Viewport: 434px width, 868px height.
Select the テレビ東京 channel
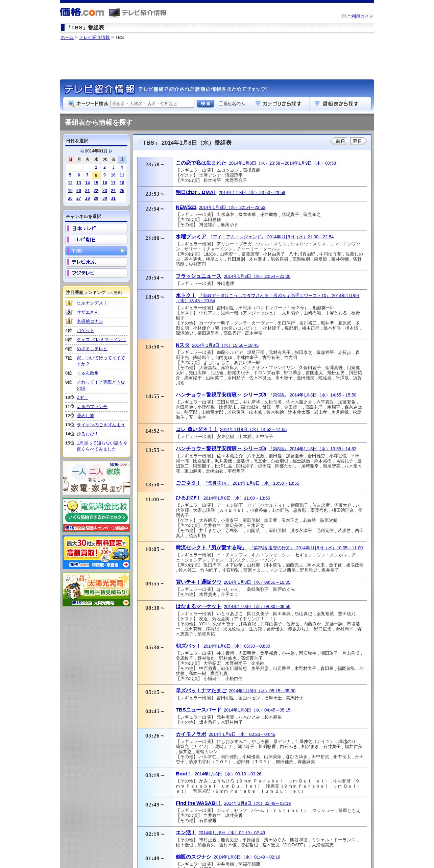click(96, 262)
